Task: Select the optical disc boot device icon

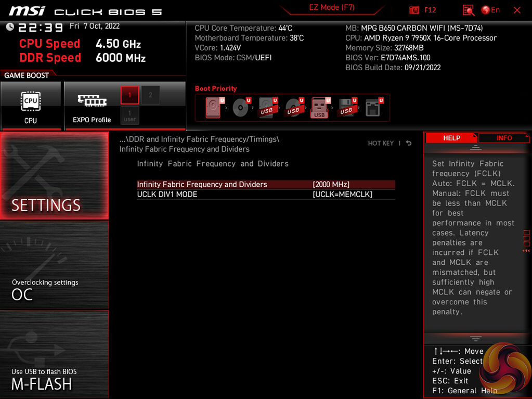Action: (241, 108)
